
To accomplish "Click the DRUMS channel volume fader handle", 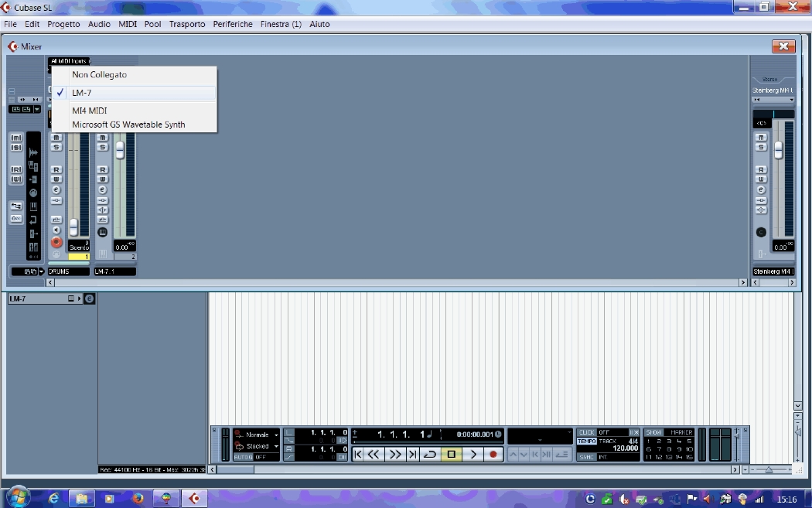I will click(73, 227).
